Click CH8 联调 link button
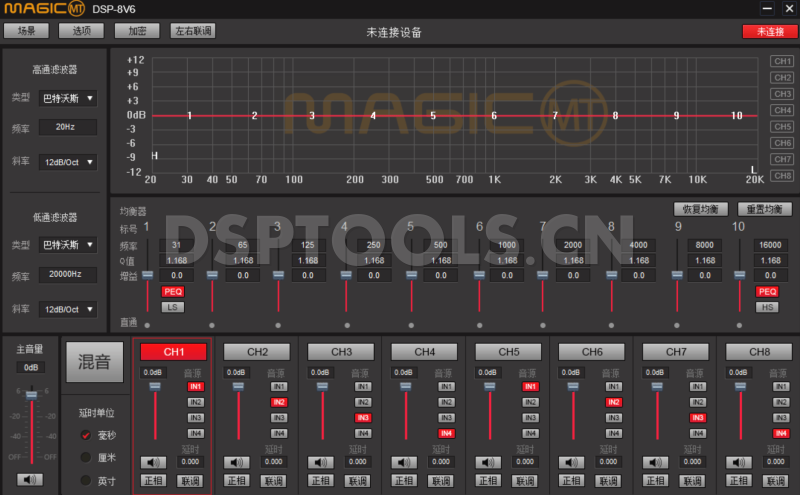The width and height of the screenshot is (800, 495). coord(776,481)
